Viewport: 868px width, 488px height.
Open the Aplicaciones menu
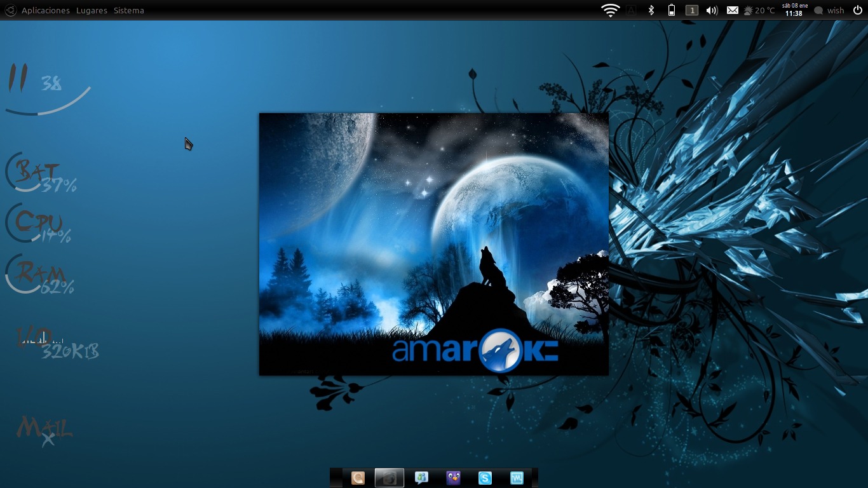tap(46, 10)
